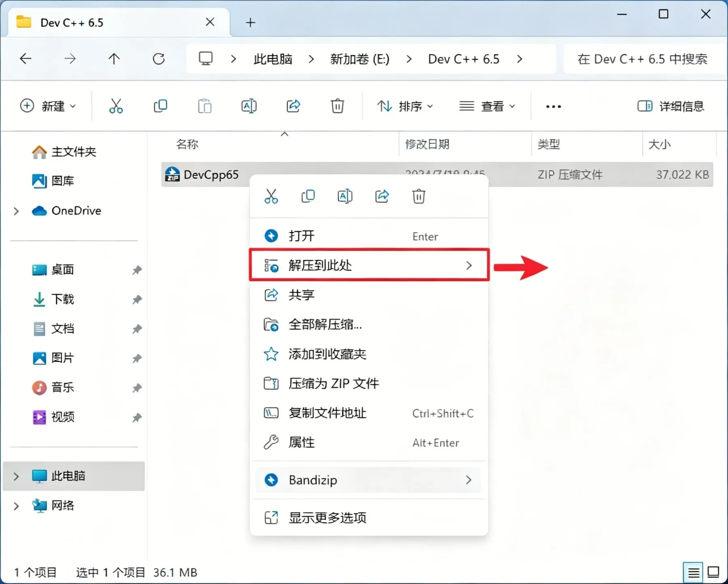728x584 pixels.
Task: Toggle the 详细信息 details pane
Action: [x=671, y=106]
